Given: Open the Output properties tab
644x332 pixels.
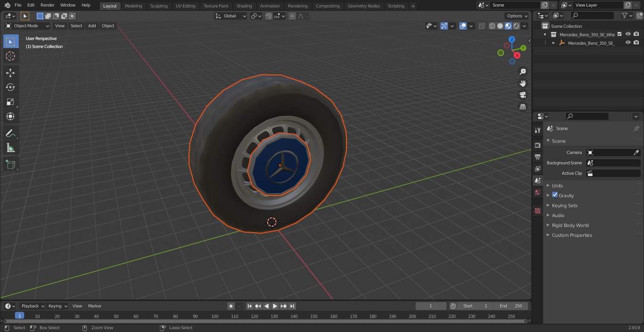Looking at the screenshot, I should click(537, 157).
